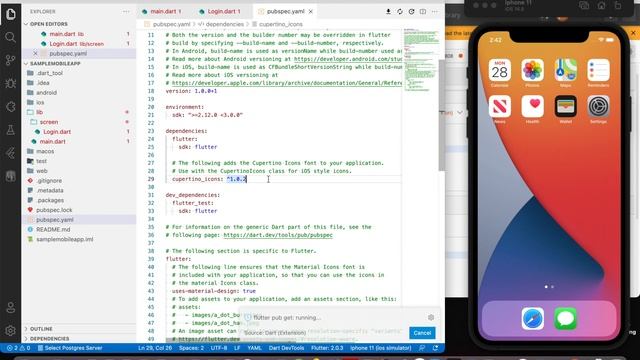Click UTF-8 encoding in status bar
Image resolution: width=640 pixels, height=360 pixels.
pyautogui.click(x=219, y=348)
